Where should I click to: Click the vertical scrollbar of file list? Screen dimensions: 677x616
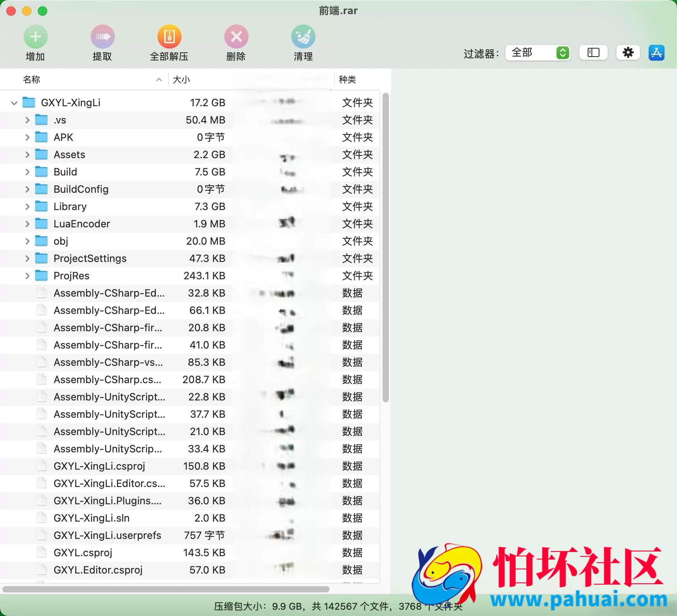click(385, 247)
